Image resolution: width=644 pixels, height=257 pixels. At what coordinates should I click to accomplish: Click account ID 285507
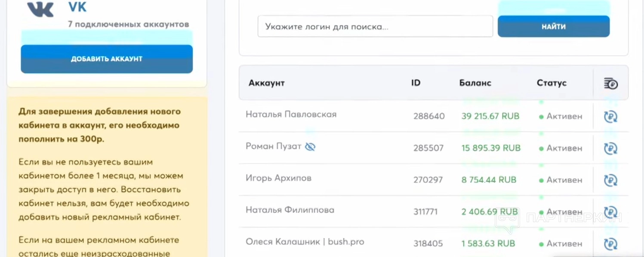428,148
